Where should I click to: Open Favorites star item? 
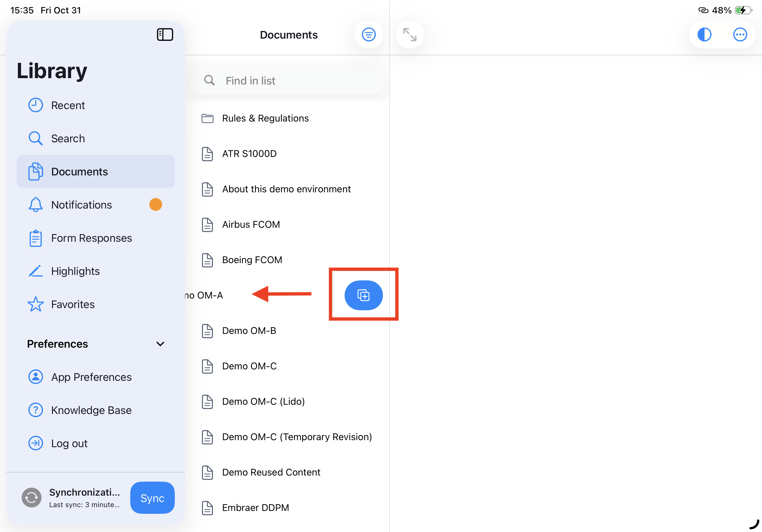73,304
